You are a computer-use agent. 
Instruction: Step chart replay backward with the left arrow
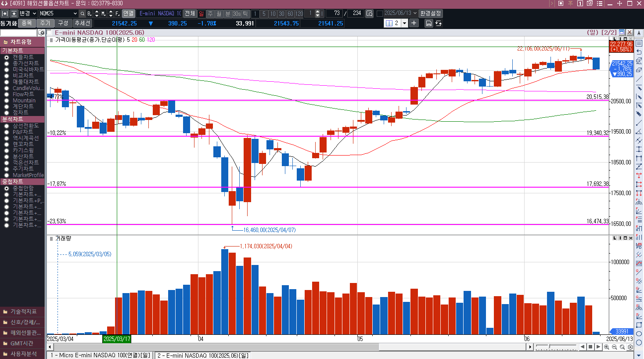583,347
